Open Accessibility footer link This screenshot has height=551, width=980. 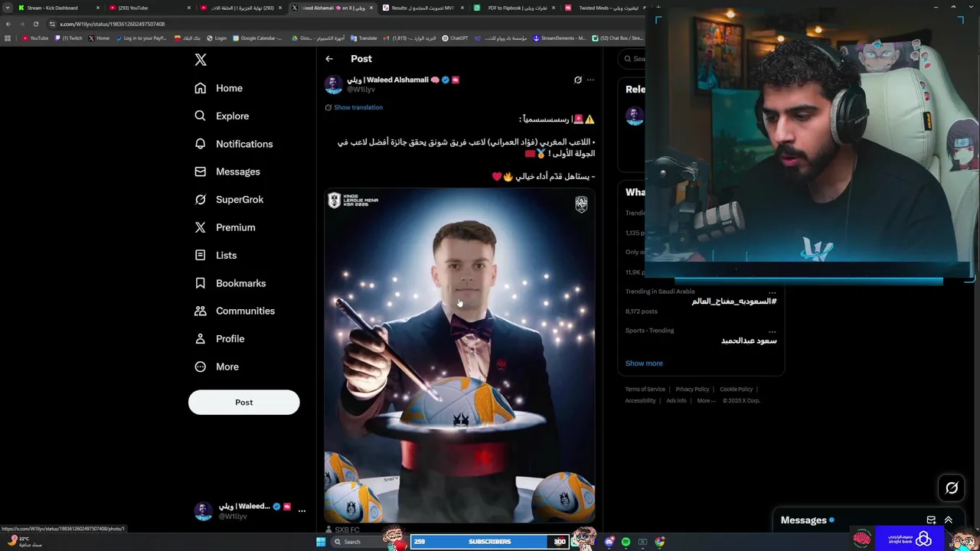coord(640,401)
